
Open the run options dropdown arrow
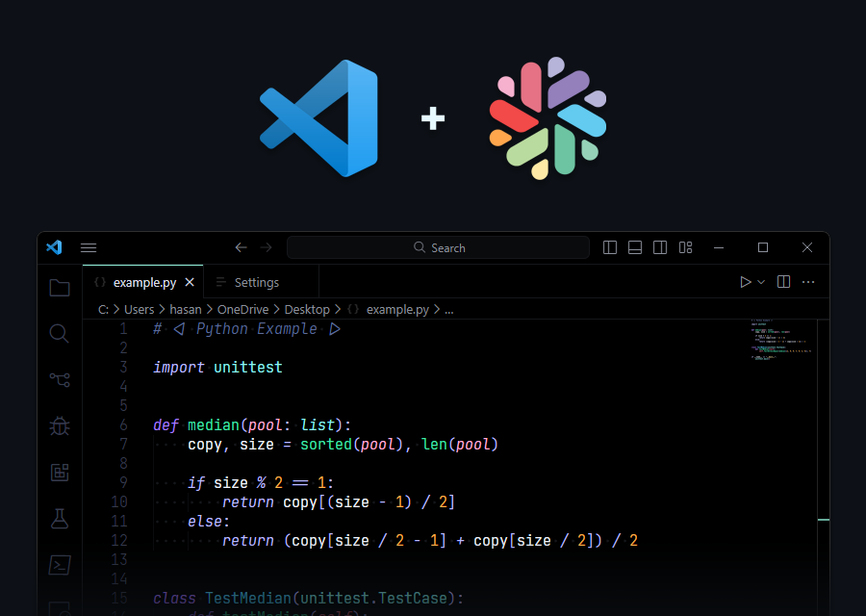[761, 282]
